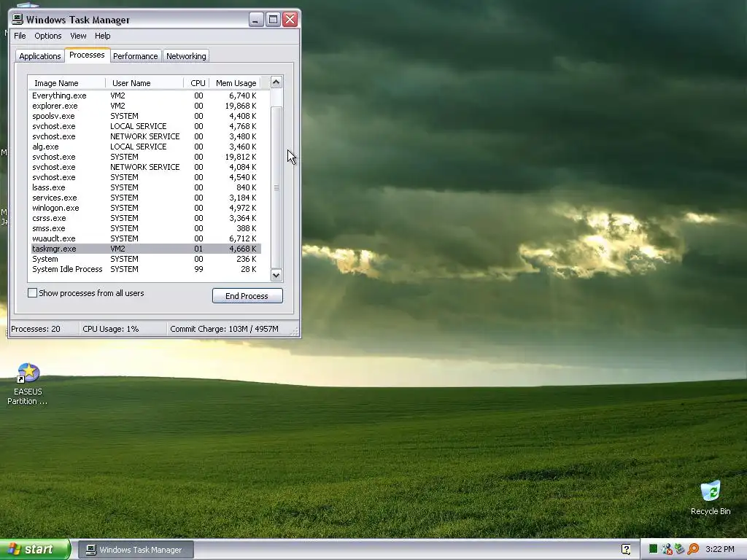Select svchost.exe using 4,768 K memory
This screenshot has height=560, width=747.
point(146,126)
